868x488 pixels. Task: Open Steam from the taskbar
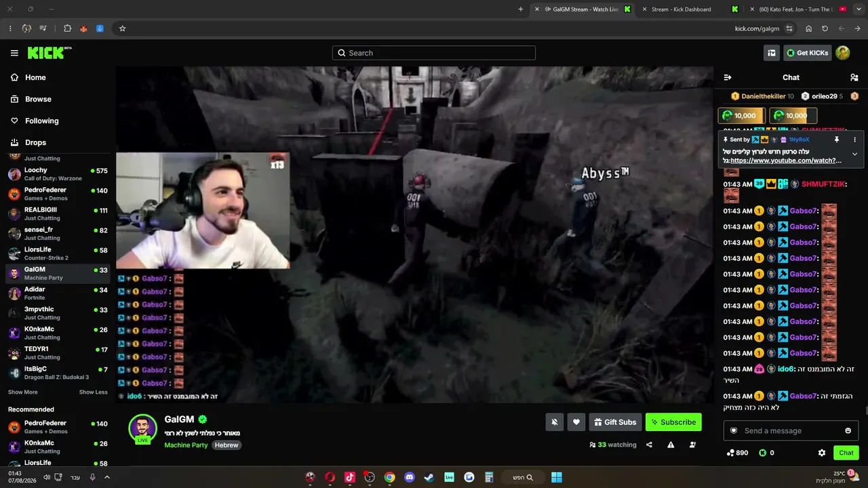click(x=429, y=477)
